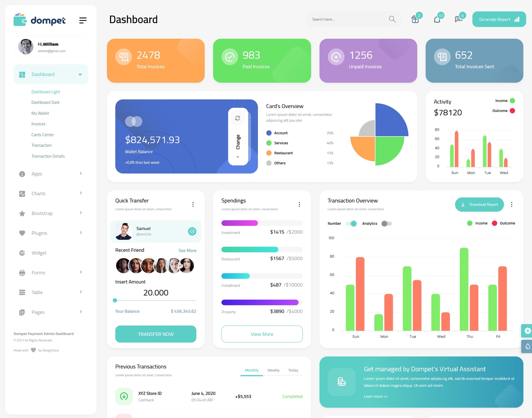Click the Quick Transfer three-dot menu icon
The image size is (532, 418).
pos(193,204)
